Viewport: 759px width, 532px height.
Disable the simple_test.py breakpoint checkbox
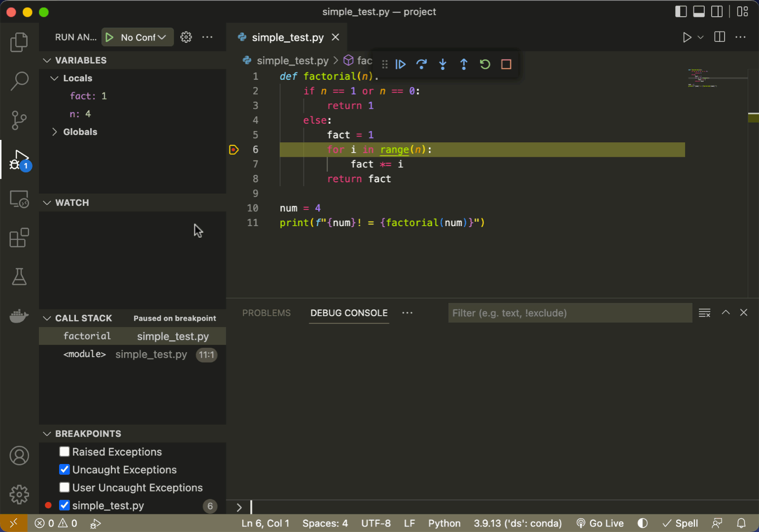tap(65, 505)
